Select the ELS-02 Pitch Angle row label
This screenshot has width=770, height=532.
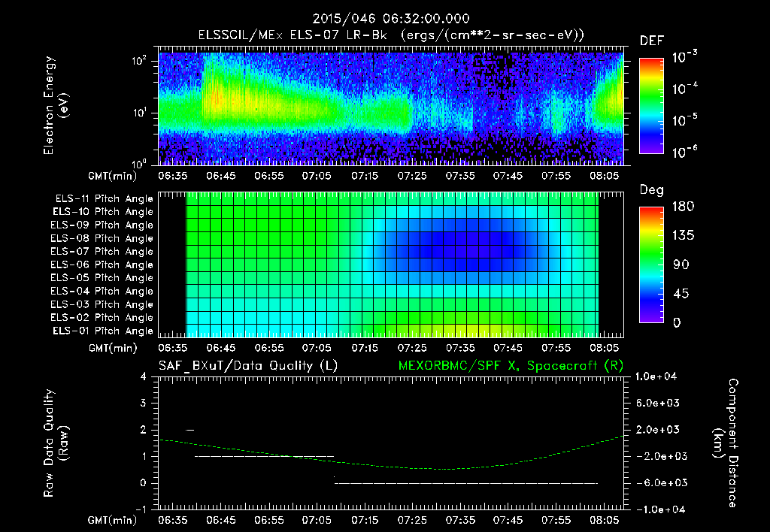click(102, 318)
